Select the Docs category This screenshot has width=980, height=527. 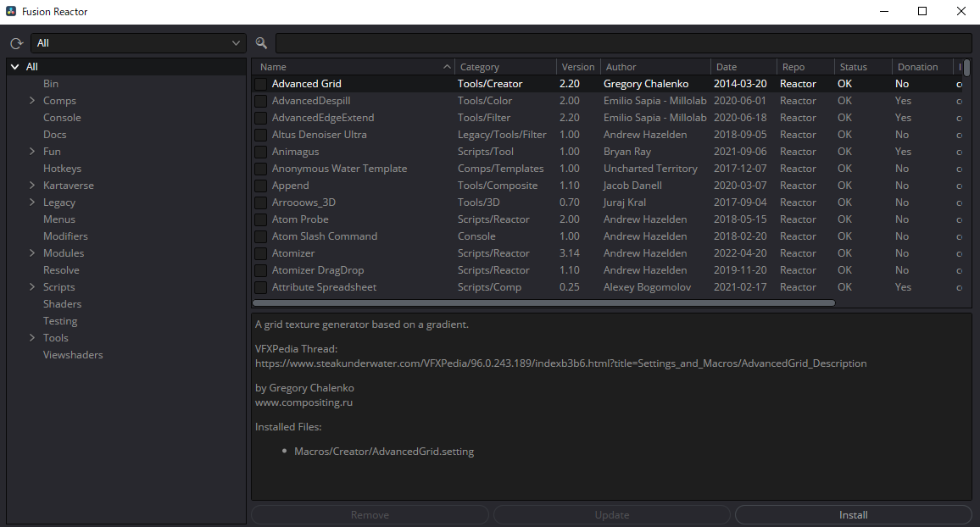tap(54, 134)
